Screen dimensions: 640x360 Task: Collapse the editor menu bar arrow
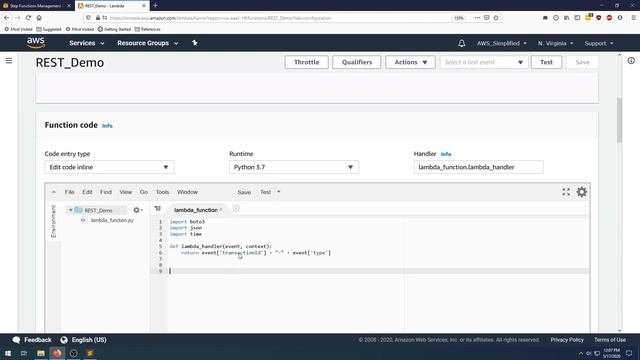(x=53, y=192)
